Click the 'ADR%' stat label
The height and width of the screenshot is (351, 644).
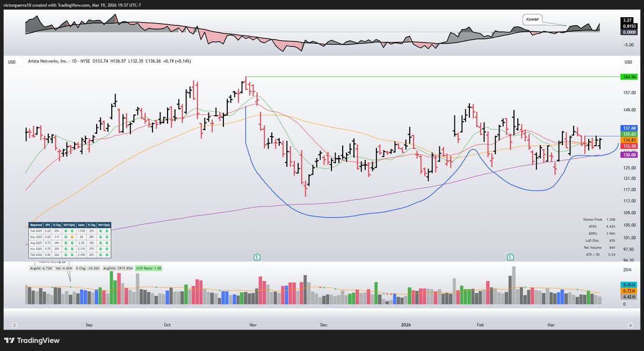point(592,233)
